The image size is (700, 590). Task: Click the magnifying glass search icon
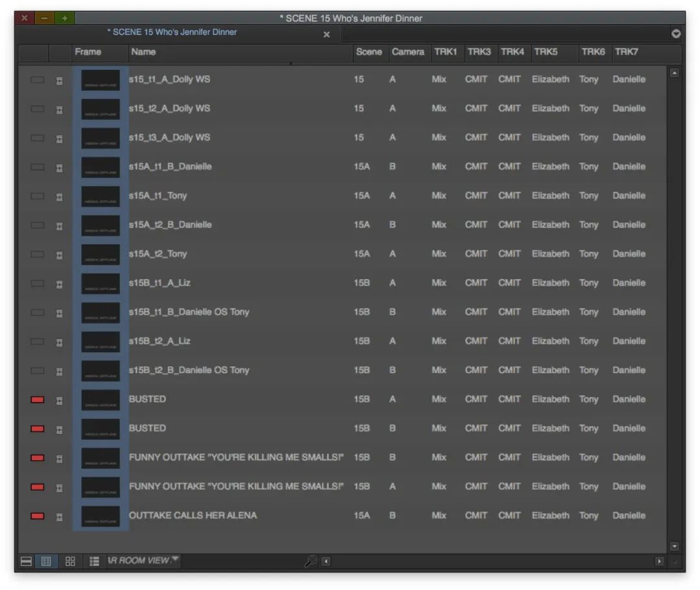tap(310, 562)
